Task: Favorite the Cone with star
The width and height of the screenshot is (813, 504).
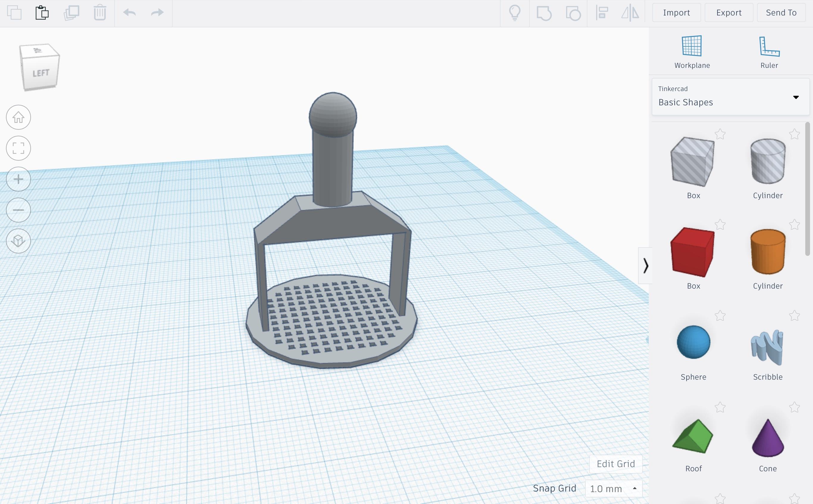Action: click(x=794, y=407)
